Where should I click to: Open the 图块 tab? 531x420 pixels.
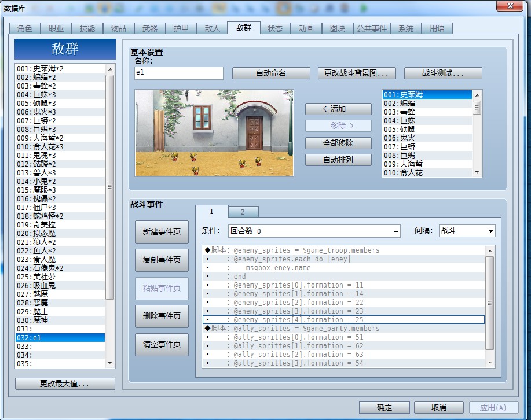[x=337, y=28]
